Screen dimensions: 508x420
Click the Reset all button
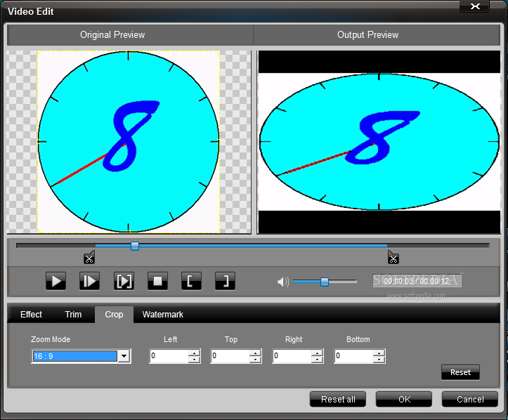(338, 399)
